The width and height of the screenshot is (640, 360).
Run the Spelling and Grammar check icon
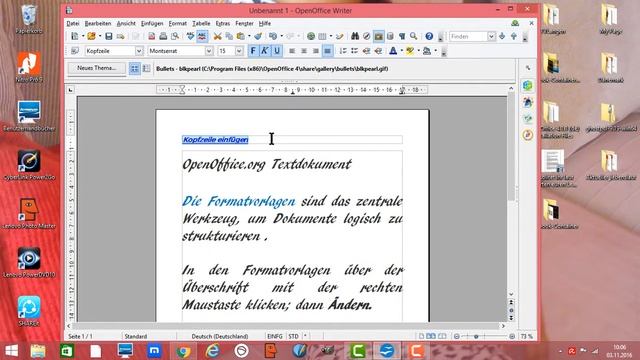point(190,37)
